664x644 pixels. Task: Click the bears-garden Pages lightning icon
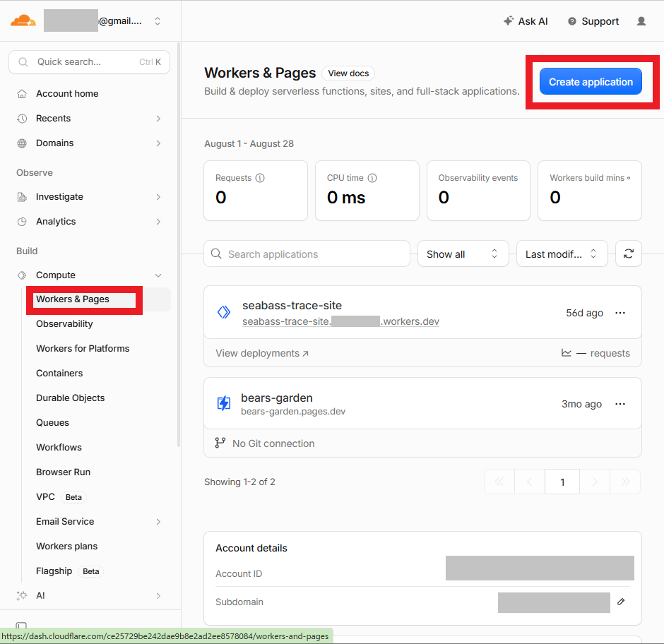click(x=224, y=403)
